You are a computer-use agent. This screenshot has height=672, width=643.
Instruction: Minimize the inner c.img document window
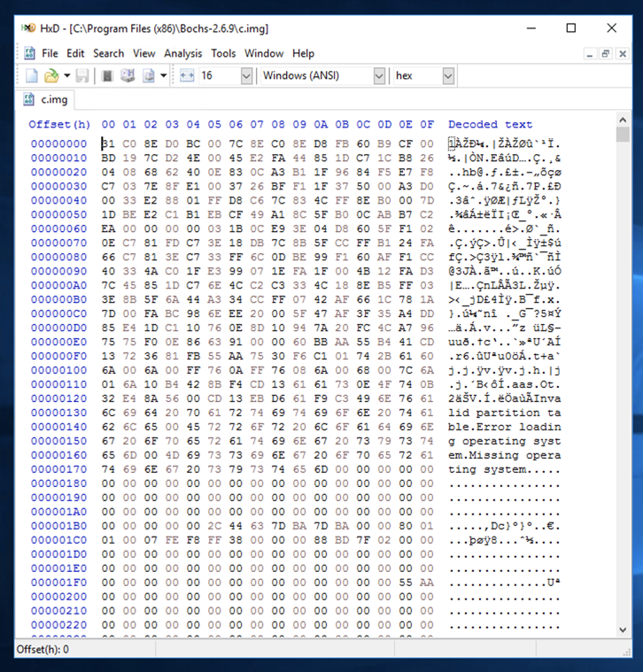tap(590, 54)
